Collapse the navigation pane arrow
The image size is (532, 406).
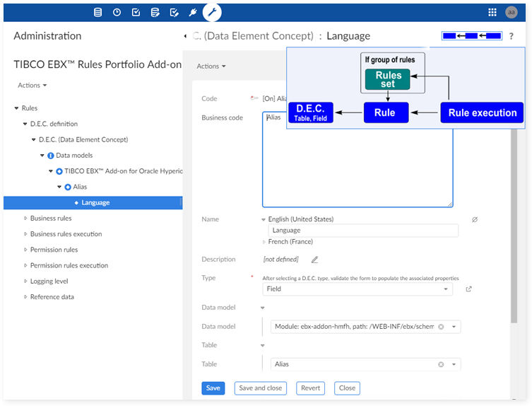coord(185,36)
